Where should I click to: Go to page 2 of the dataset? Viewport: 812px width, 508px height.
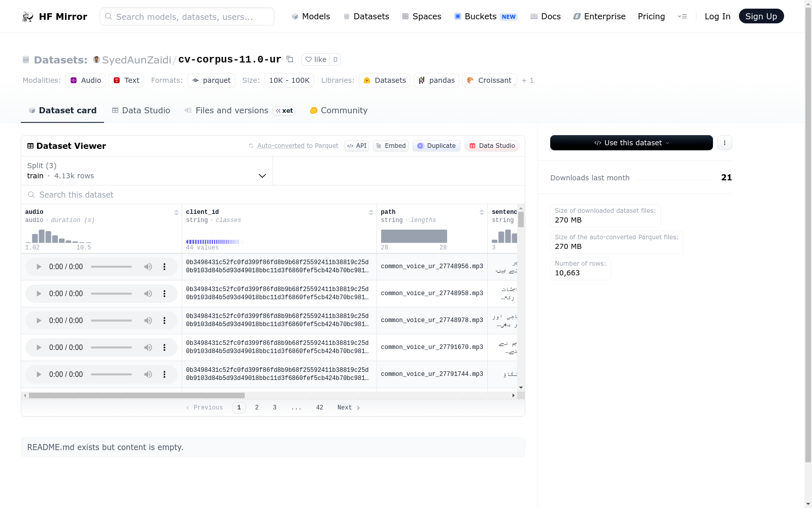[x=257, y=407]
